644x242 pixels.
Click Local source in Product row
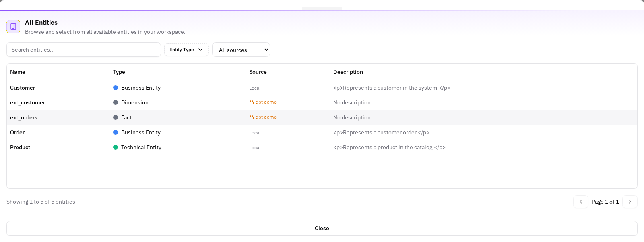[255, 148]
